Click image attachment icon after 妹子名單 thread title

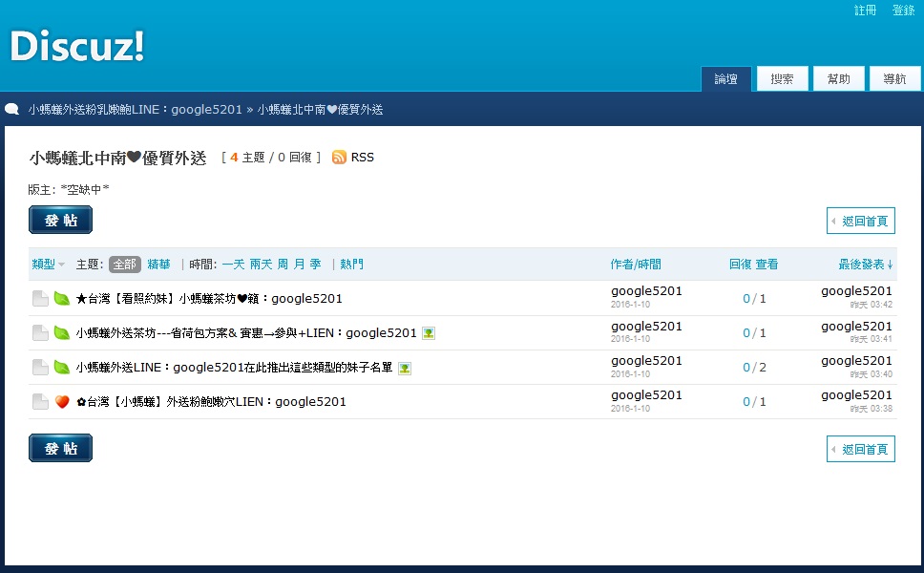405,369
